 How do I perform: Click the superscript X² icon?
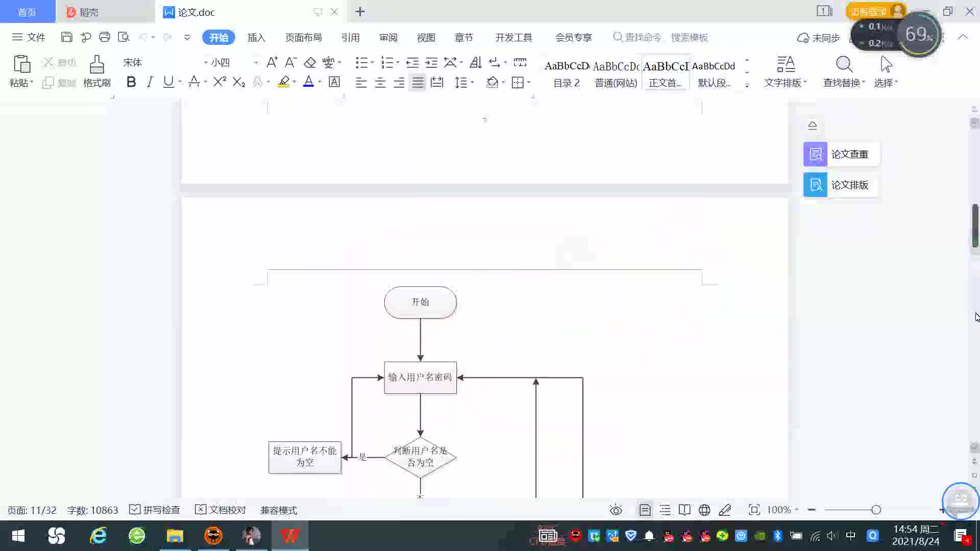219,82
